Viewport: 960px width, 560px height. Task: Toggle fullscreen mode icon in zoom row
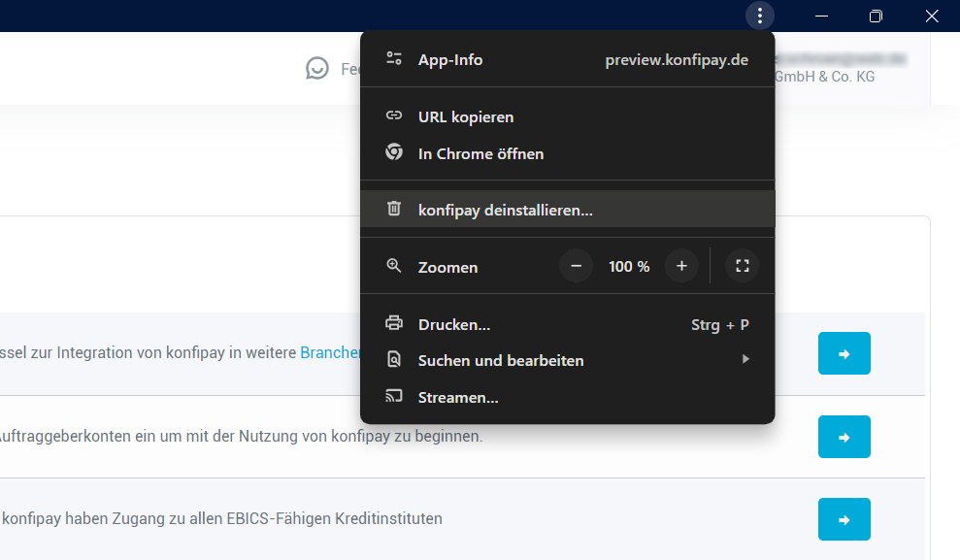[x=743, y=266]
